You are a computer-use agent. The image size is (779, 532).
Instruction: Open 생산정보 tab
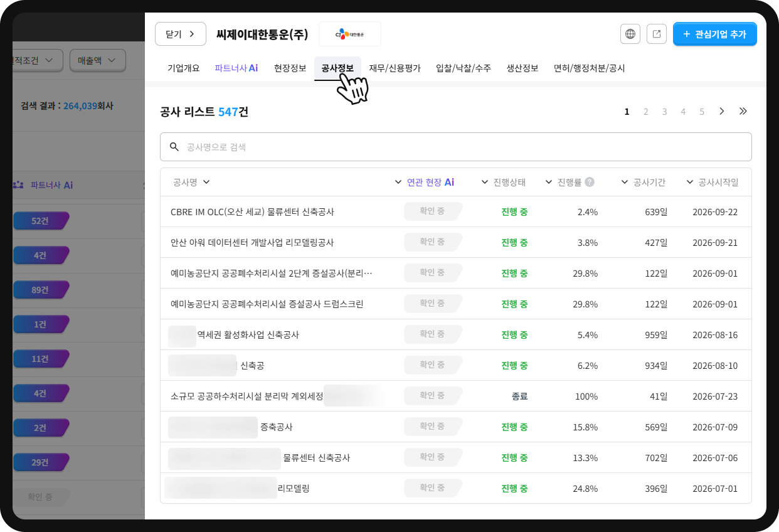pos(522,68)
